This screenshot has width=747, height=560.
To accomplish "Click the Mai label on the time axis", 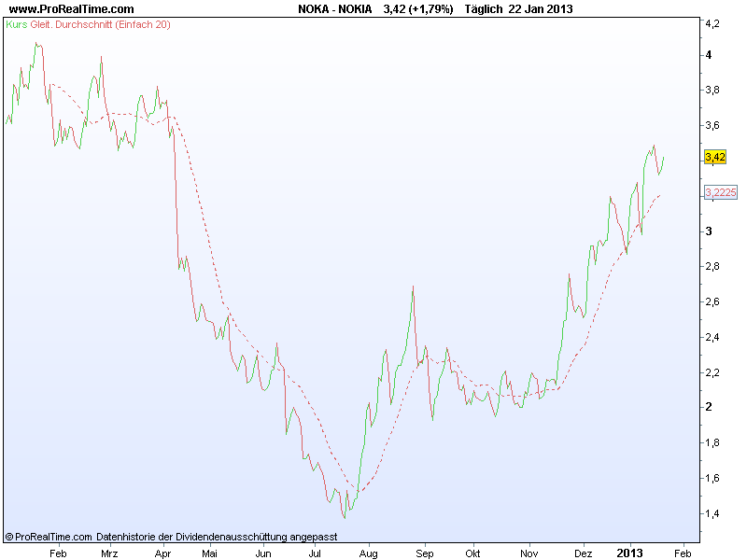I will coord(209,553).
